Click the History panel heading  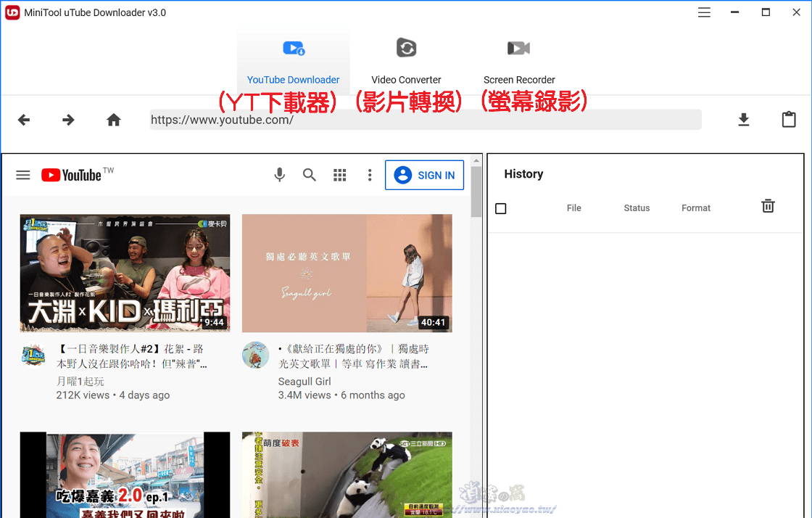[523, 174]
